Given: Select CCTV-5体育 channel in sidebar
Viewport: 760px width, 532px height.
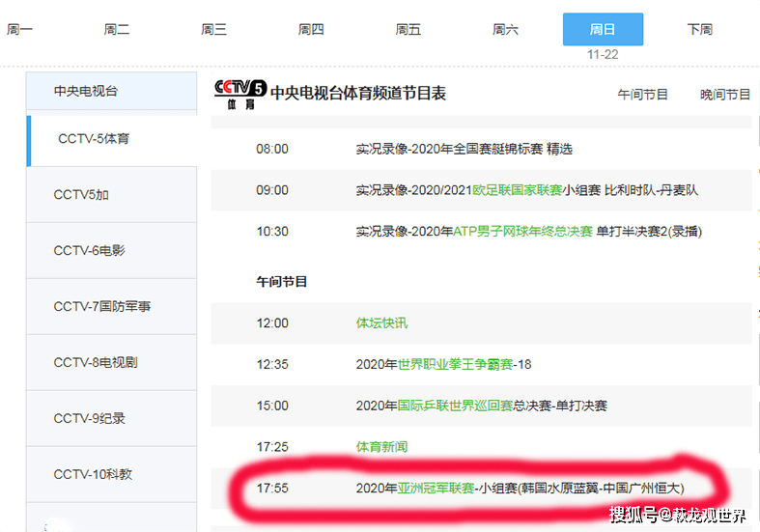Looking at the screenshot, I should (111, 139).
